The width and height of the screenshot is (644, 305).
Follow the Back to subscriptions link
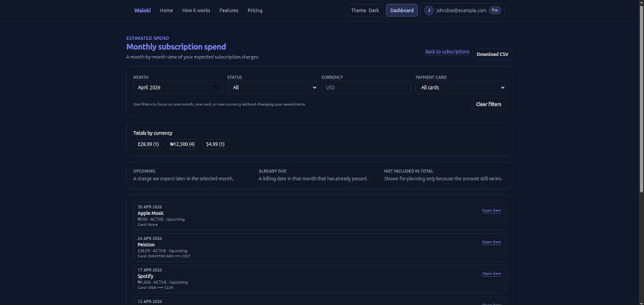point(447,51)
